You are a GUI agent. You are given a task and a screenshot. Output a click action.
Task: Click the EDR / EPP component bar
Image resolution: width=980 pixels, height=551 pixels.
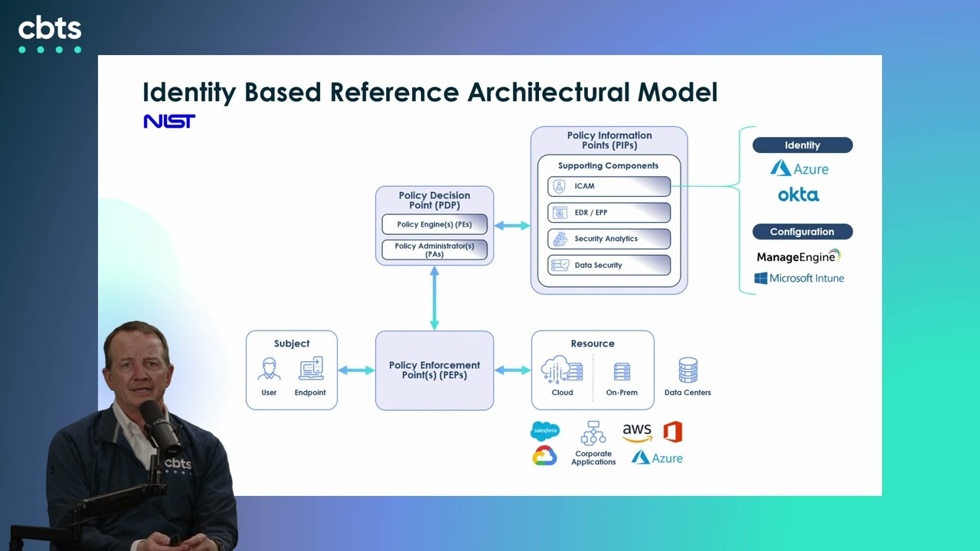coord(609,213)
